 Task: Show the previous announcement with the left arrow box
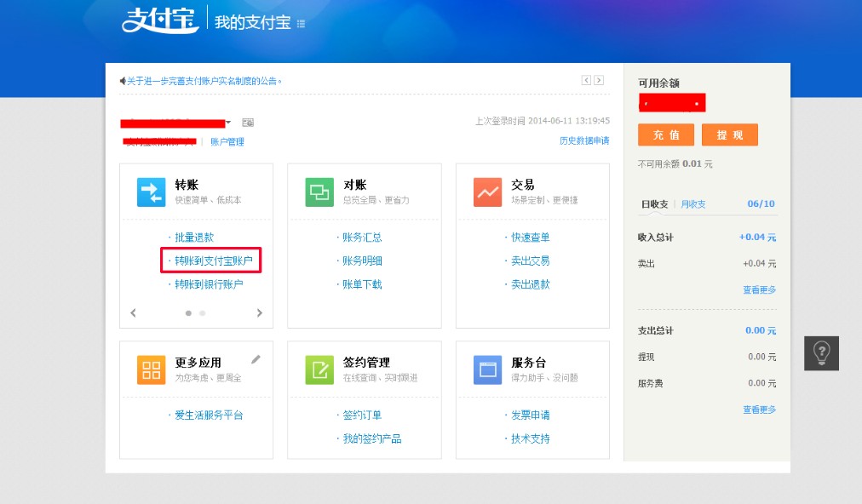click(586, 80)
